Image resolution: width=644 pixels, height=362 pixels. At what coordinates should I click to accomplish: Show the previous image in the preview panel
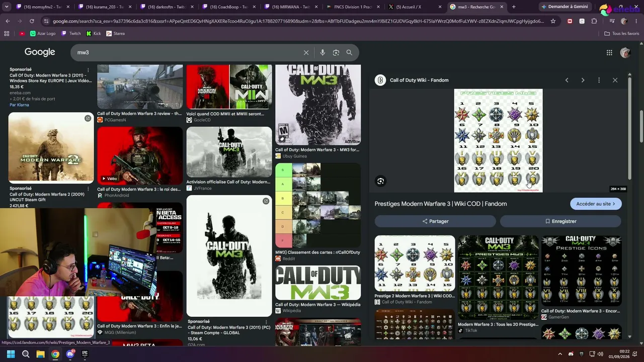pos(567,80)
